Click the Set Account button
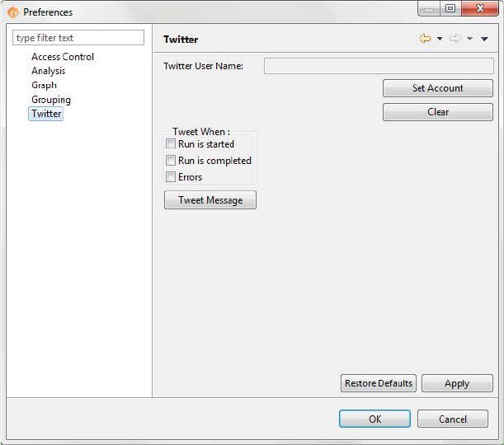 click(438, 88)
